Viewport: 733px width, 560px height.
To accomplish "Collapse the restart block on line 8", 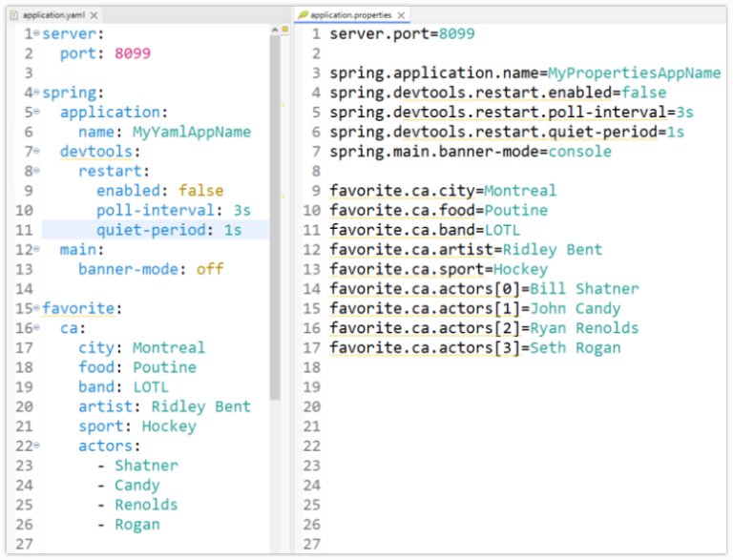I will click(37, 171).
